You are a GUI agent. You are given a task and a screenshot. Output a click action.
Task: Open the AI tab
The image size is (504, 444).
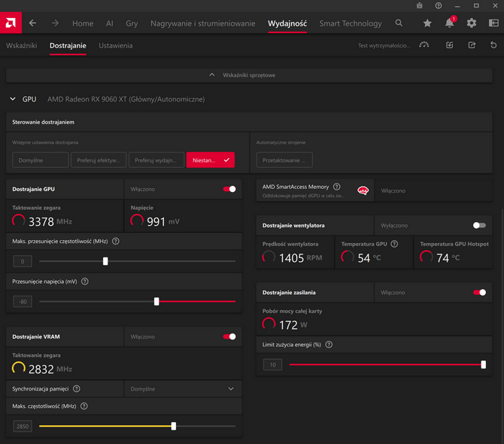coord(110,23)
